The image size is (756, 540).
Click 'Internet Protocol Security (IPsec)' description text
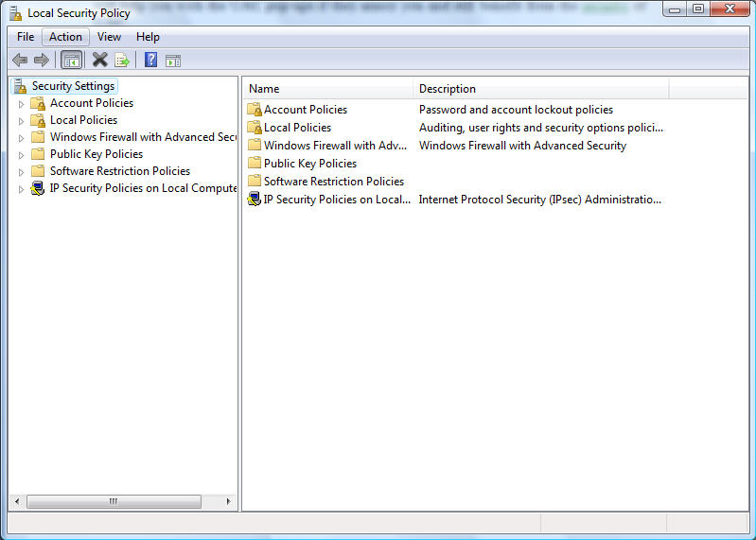(x=540, y=199)
